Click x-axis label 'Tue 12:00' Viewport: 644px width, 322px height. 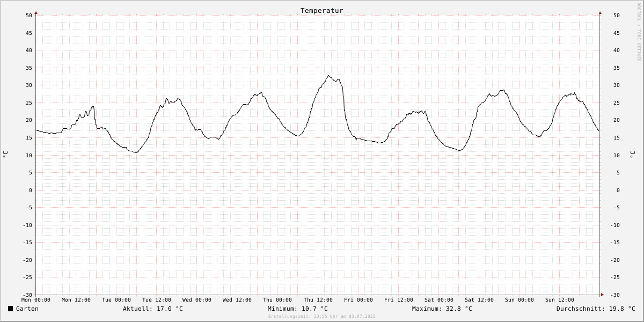click(x=157, y=300)
